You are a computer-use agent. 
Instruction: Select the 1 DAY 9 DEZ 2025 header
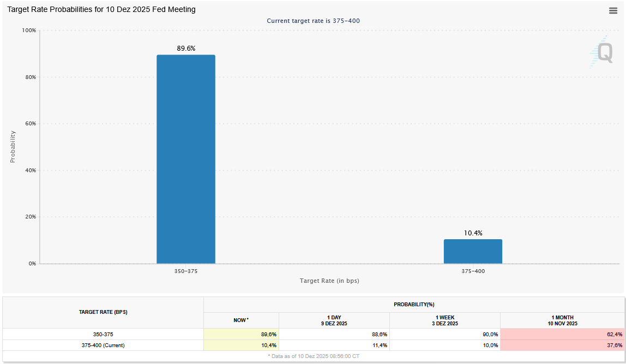pos(334,320)
